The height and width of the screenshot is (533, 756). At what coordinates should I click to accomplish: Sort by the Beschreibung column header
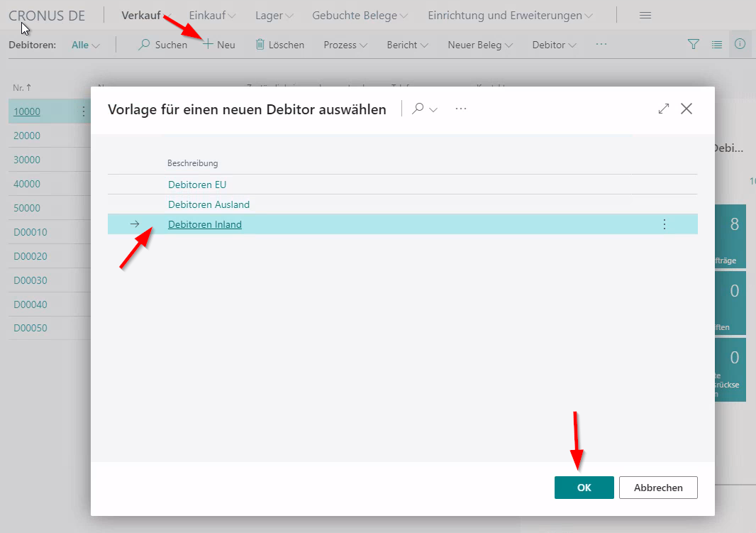tap(192, 163)
